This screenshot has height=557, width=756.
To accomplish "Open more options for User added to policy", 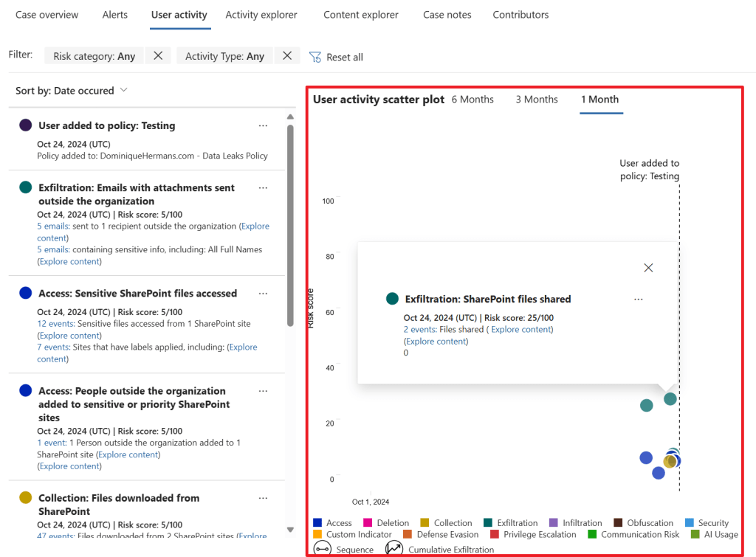I will [264, 125].
